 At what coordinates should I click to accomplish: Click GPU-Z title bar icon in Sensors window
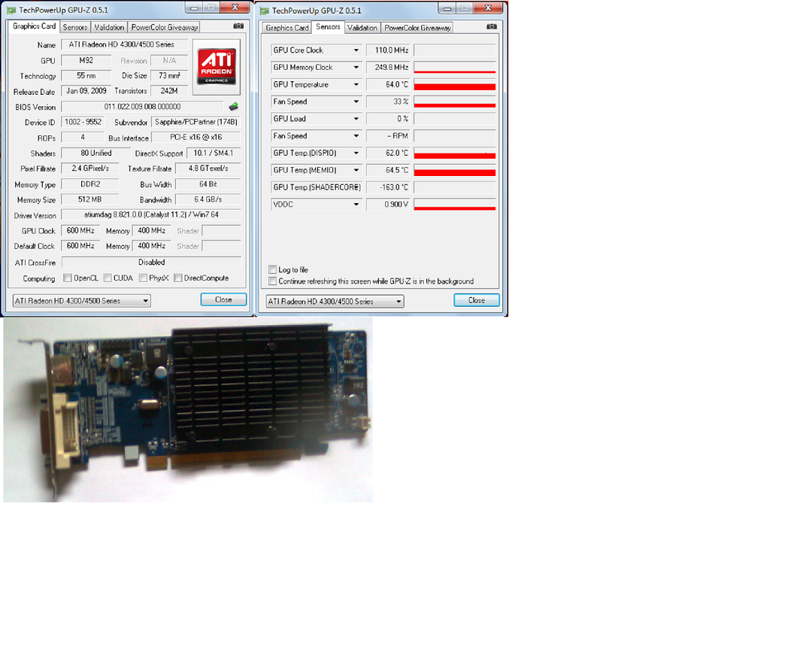coord(264,10)
